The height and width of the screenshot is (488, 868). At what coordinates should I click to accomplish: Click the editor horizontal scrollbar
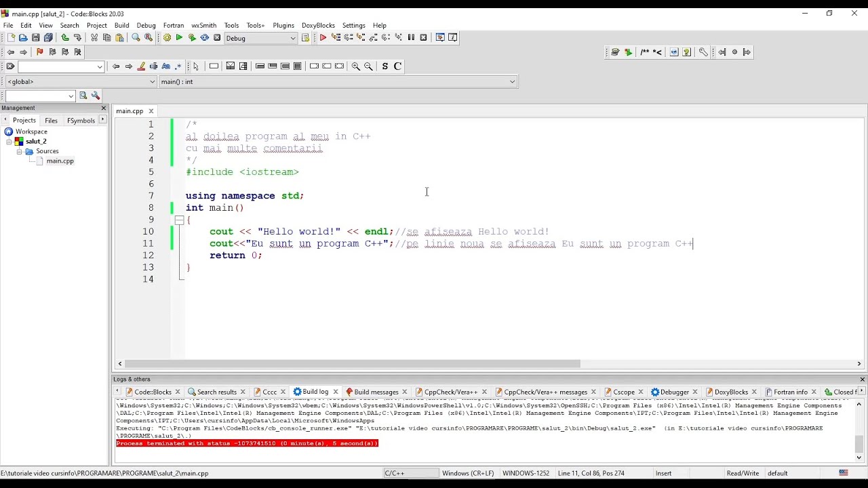coord(352,364)
